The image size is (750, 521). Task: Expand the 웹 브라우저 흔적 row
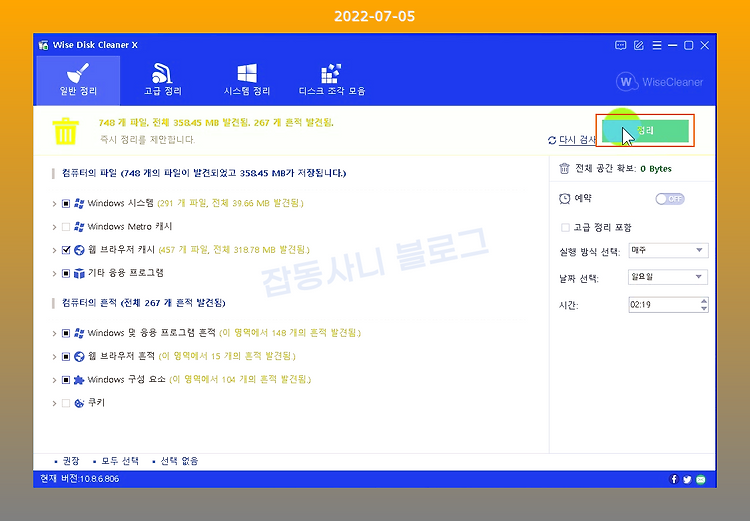[x=54, y=357]
